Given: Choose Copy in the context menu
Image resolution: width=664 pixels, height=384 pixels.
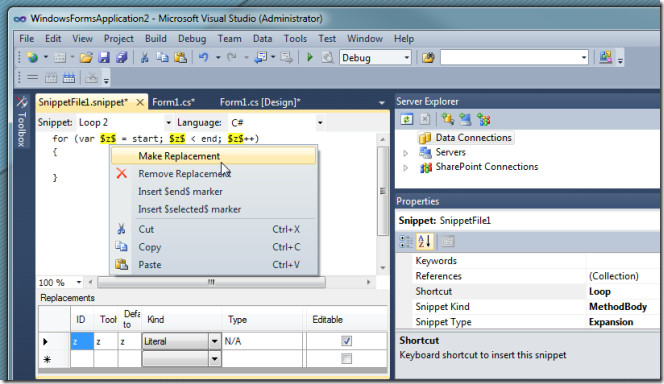Looking at the screenshot, I should click(x=213, y=247).
